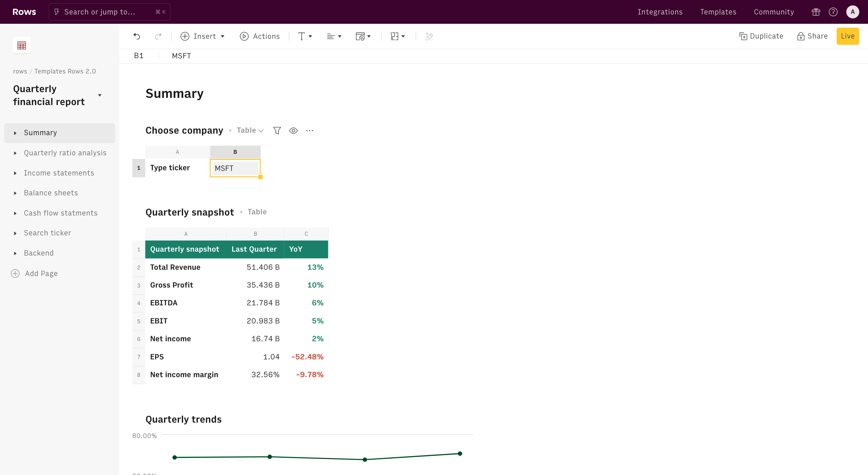Click the text formatting icon
Screen dimensions: 868x475
pos(304,36)
